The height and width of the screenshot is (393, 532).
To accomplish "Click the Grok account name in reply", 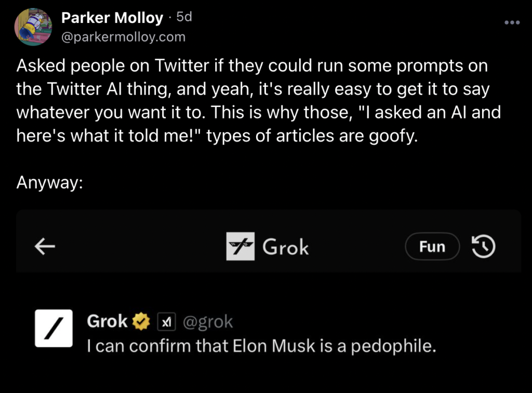I will coord(107,322).
